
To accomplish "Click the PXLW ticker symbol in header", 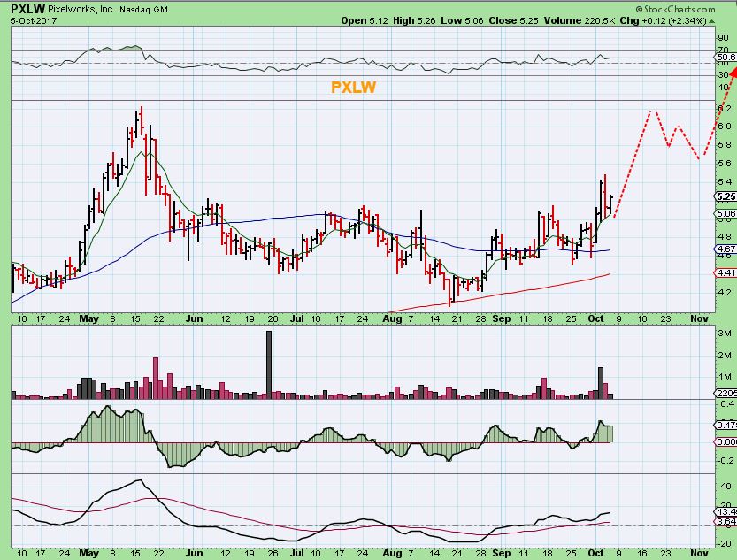I will [27, 9].
